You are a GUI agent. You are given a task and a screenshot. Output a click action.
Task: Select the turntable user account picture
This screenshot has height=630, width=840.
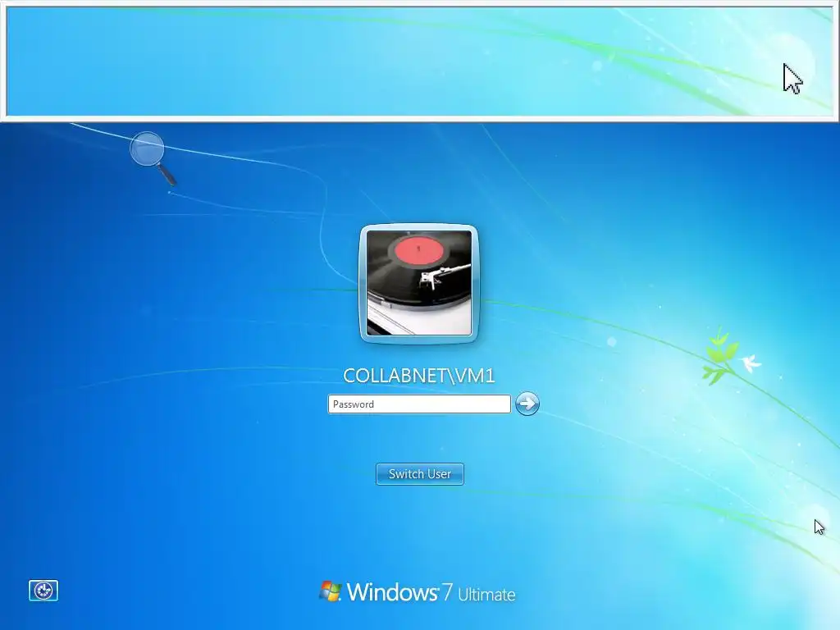(x=419, y=283)
